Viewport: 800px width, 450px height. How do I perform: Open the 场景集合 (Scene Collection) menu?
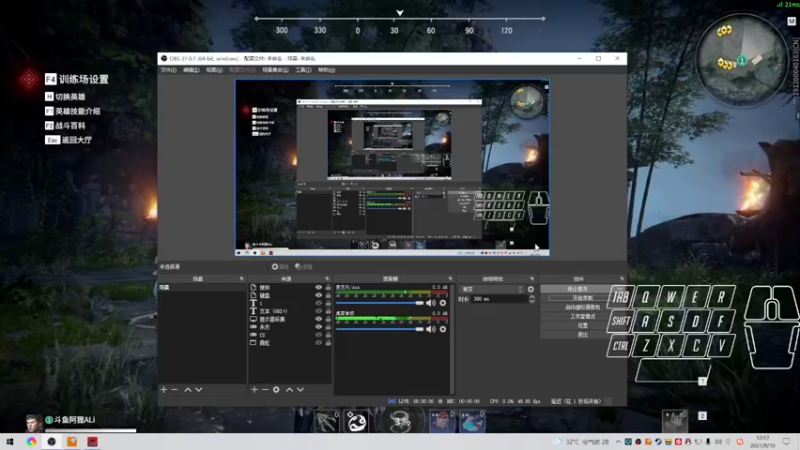(276, 70)
